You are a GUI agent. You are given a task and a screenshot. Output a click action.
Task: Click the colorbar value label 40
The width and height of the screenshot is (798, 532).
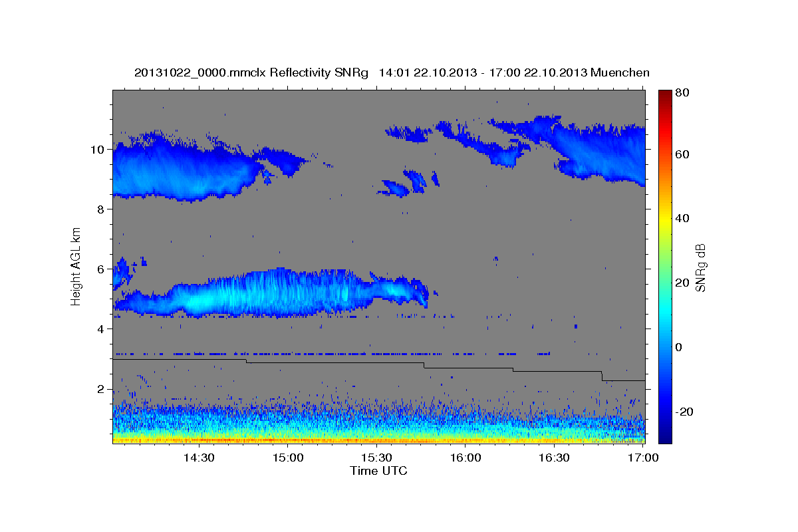[x=682, y=218]
